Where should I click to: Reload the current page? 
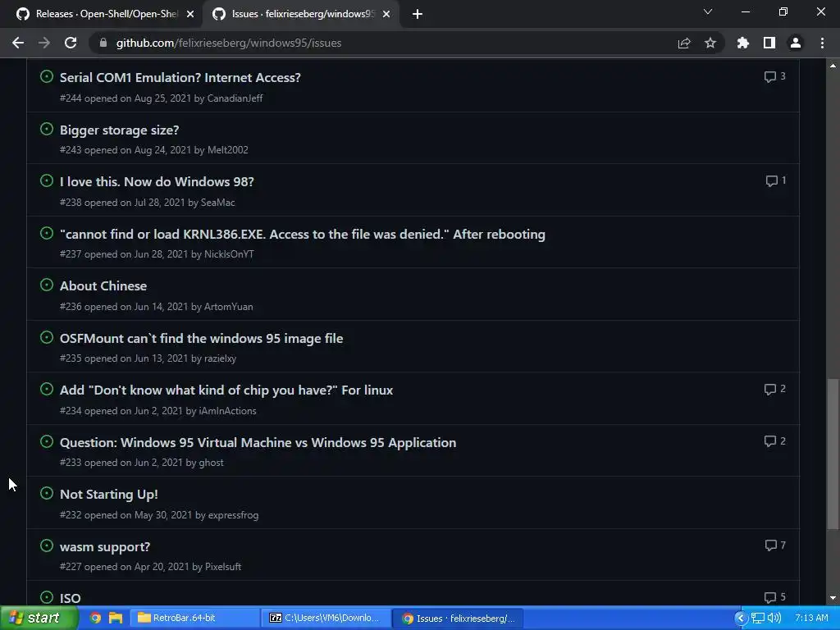(x=71, y=43)
